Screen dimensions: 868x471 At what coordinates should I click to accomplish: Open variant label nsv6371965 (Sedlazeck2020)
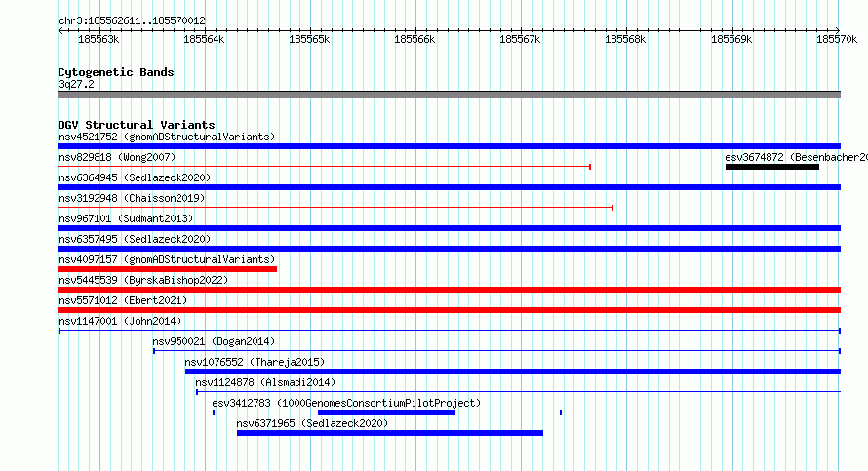(x=312, y=423)
